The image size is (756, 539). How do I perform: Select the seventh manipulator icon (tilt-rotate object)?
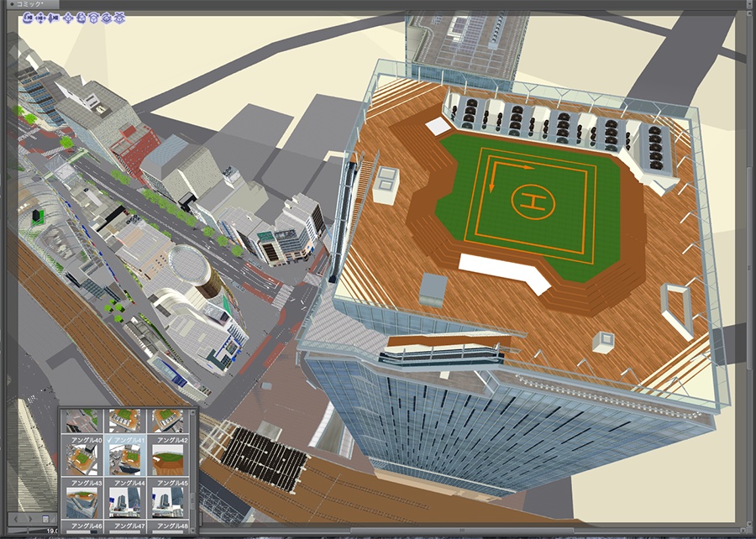pyautogui.click(x=107, y=18)
